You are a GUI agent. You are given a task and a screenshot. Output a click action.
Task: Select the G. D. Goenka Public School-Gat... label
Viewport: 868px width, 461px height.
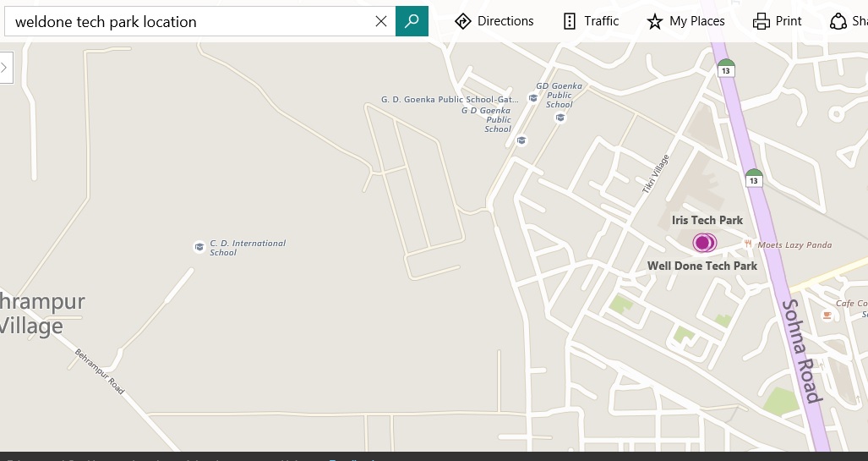[445, 99]
